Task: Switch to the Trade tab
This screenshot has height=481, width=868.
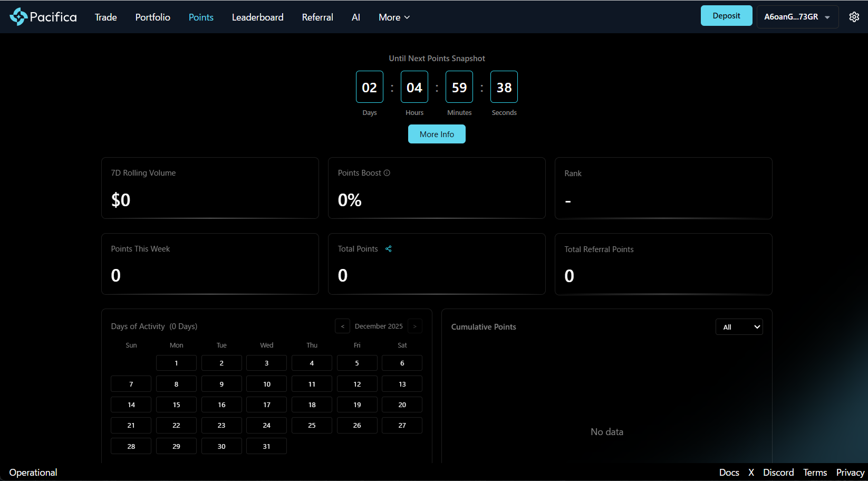Action: pos(105,17)
